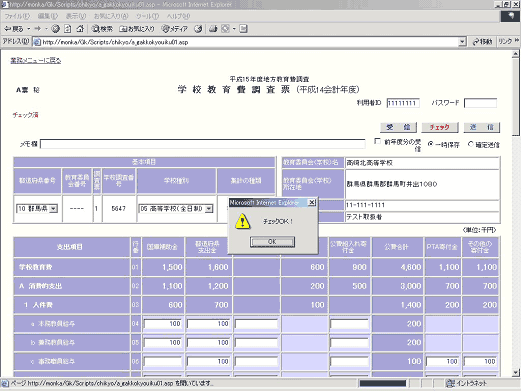Screen dimensions: 521x391
Task: Click the Refresh page icon
Action: pyautogui.click(x=68, y=29)
